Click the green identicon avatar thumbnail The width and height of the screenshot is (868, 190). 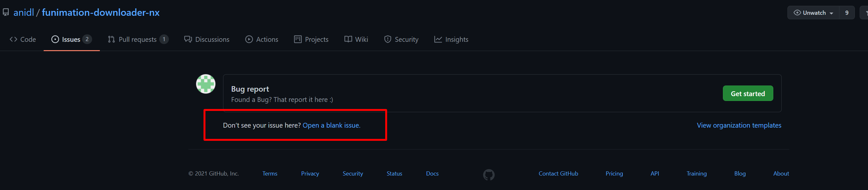(206, 84)
